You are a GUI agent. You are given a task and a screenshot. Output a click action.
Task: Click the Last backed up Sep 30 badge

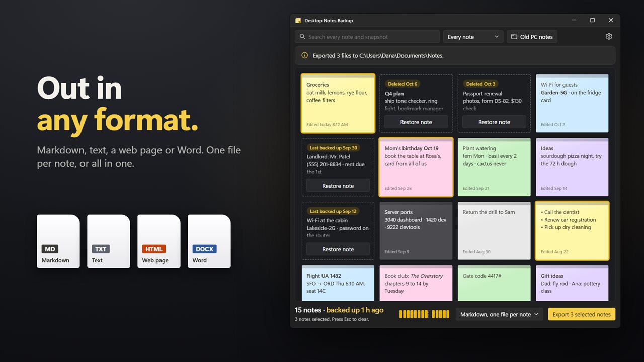(x=334, y=148)
